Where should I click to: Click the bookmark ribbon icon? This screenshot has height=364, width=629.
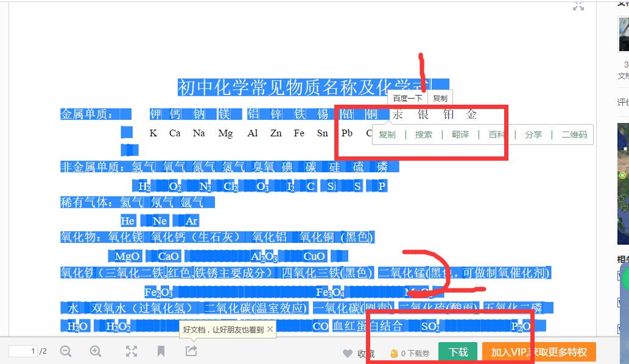(162, 352)
